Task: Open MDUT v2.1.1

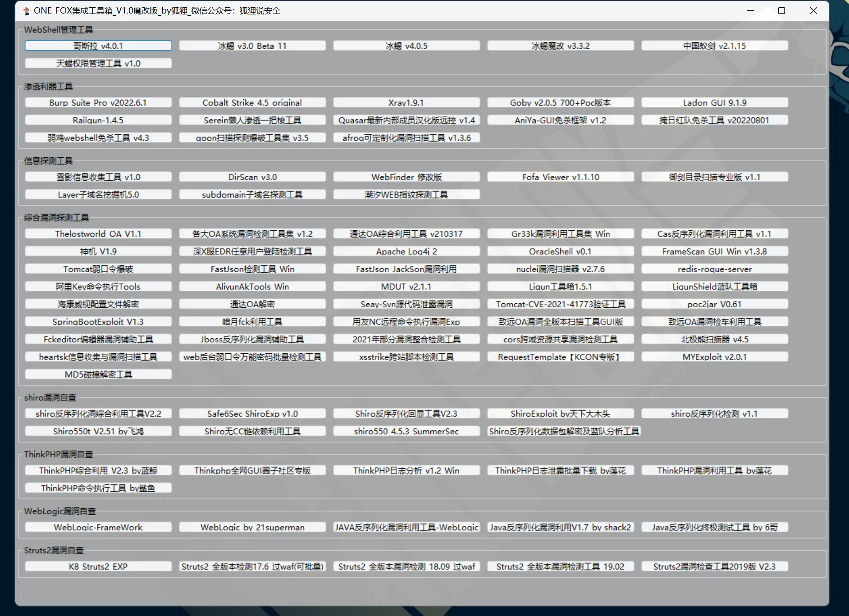Action: [406, 287]
